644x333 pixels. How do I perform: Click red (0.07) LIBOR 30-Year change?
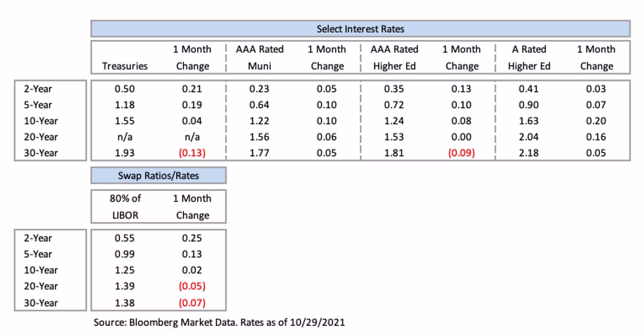192,303
